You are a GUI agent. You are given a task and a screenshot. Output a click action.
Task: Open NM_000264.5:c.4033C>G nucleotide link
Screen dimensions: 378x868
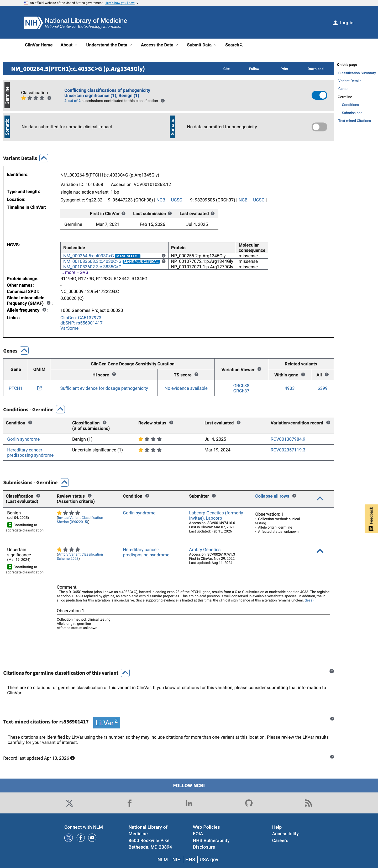88,256
